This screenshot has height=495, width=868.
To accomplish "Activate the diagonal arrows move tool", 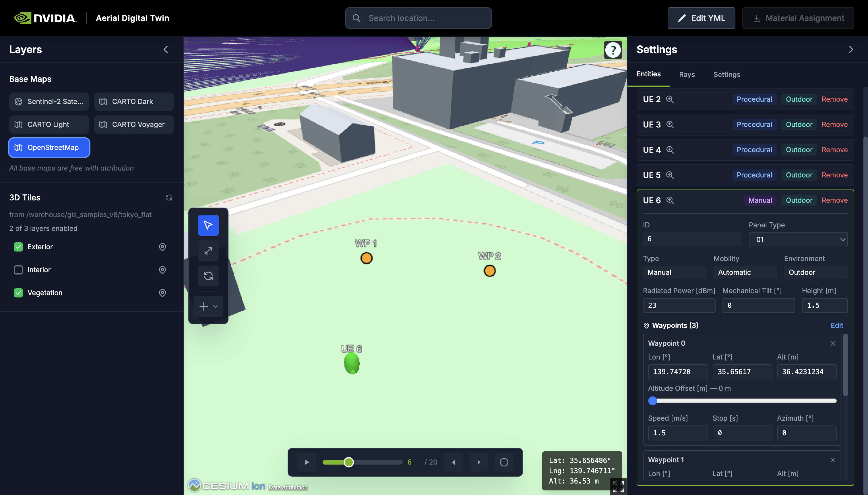I will [x=208, y=251].
